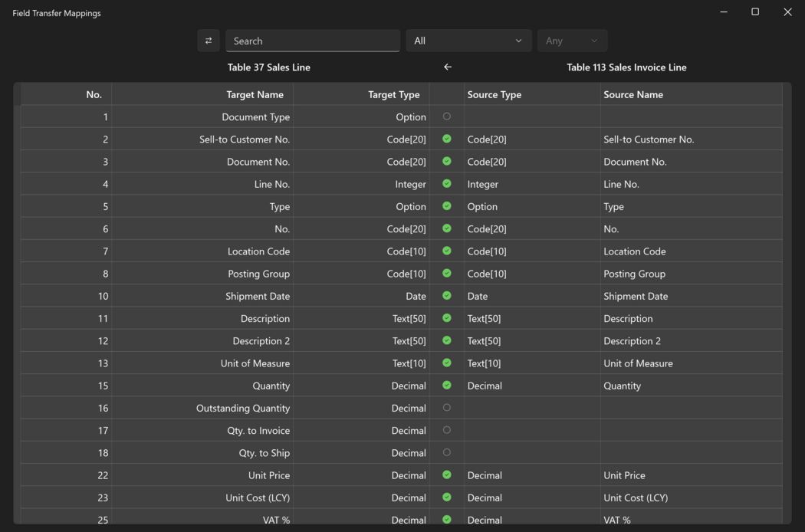Select row number 10 cell

coord(66,296)
